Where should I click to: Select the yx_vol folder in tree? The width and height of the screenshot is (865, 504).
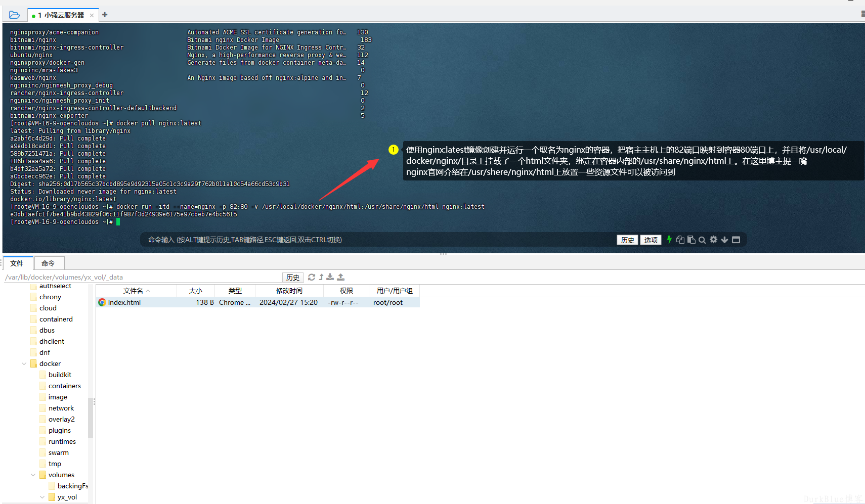click(67, 497)
